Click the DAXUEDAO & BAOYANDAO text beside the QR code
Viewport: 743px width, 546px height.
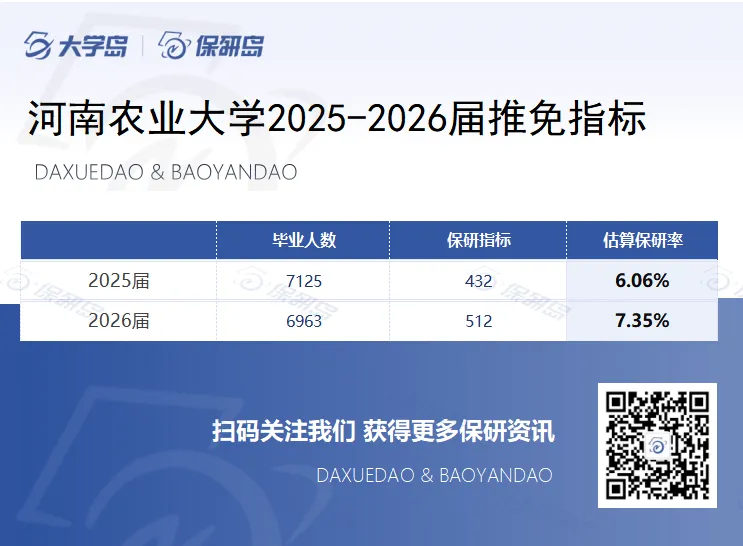point(435,475)
